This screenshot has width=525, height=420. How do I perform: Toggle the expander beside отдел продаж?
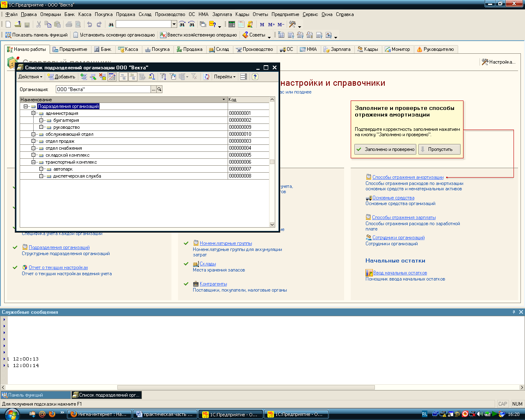[x=33, y=141]
